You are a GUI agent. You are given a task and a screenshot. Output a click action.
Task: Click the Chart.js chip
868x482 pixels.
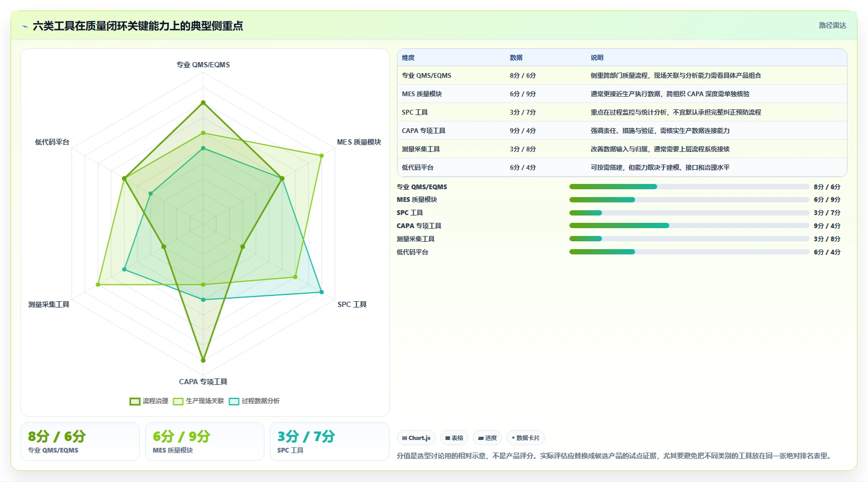pyautogui.click(x=416, y=438)
